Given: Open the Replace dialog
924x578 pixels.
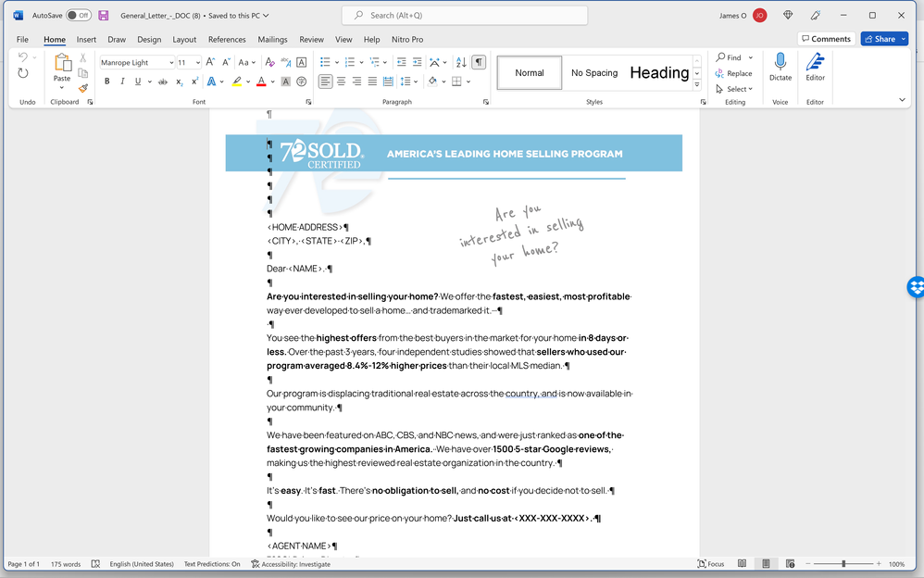Looking at the screenshot, I should [735, 72].
